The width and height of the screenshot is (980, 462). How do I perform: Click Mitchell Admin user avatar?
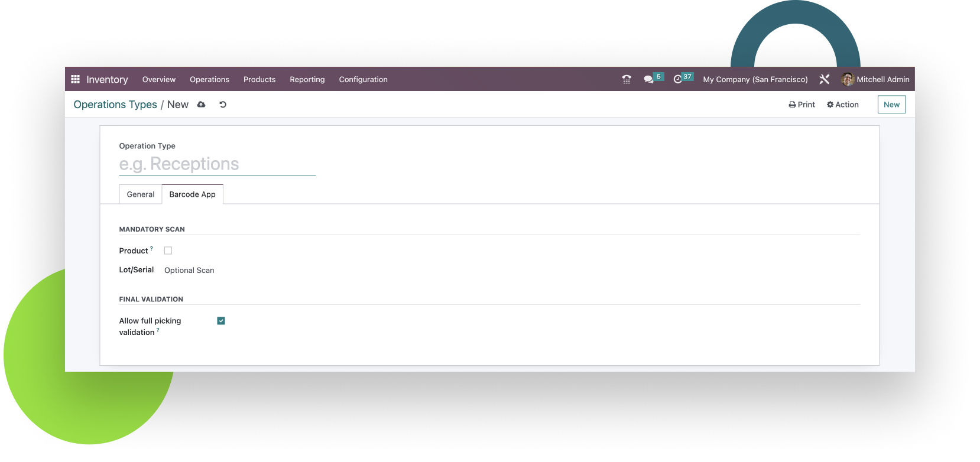pyautogui.click(x=848, y=79)
